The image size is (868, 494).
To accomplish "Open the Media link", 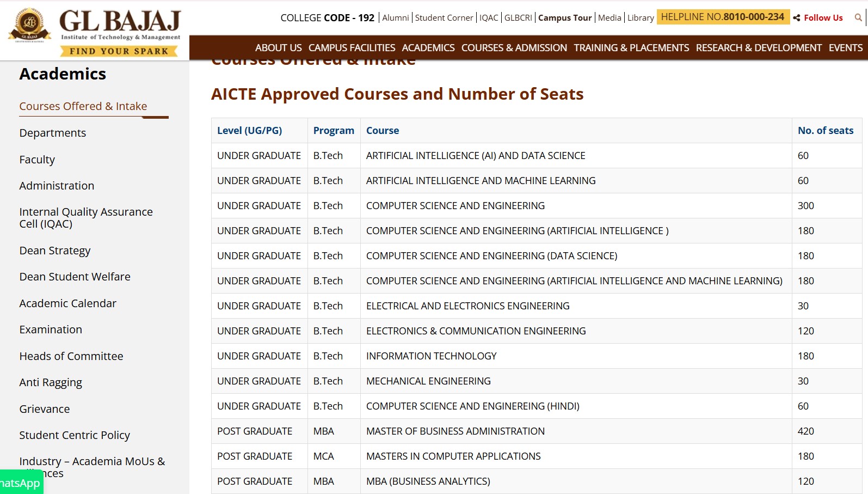I will click(610, 18).
